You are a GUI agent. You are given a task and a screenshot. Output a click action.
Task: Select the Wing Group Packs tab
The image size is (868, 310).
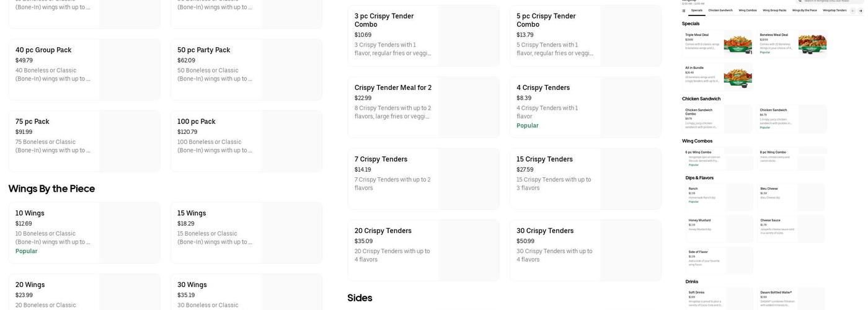[x=774, y=11]
